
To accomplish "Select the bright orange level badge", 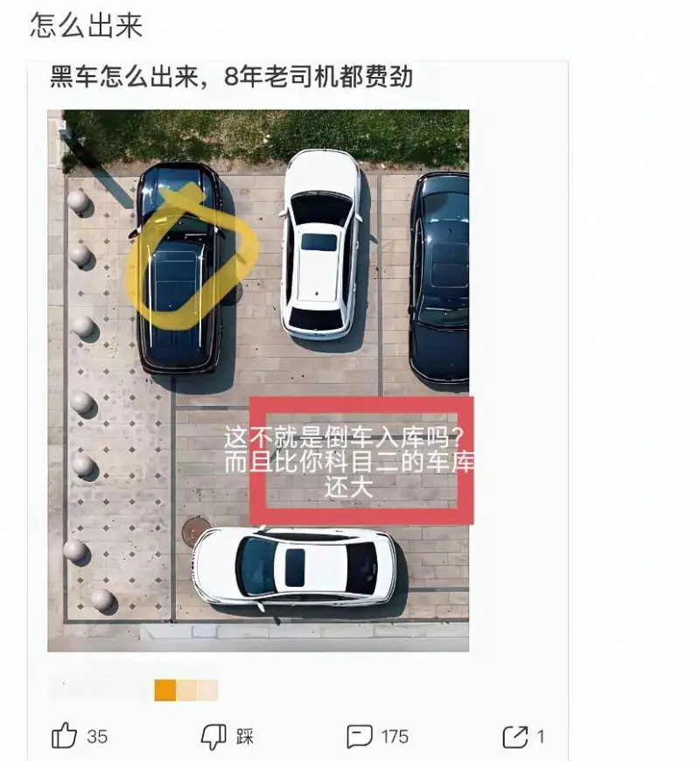I will pyautogui.click(x=165, y=690).
